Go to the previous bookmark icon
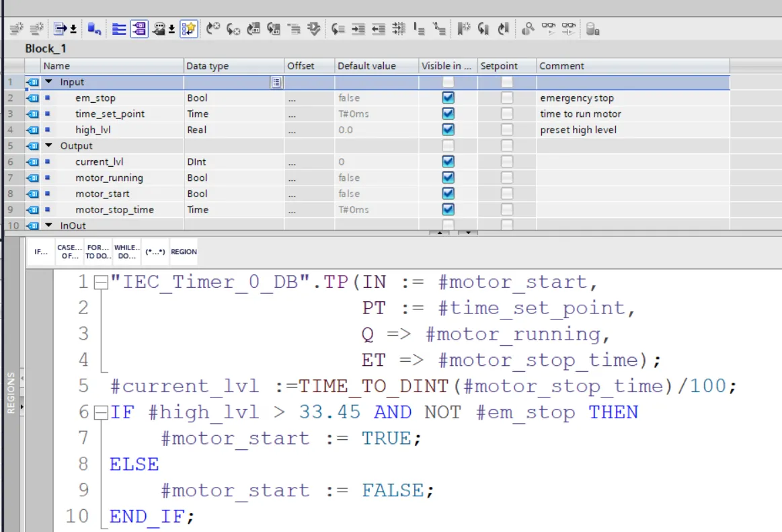The width and height of the screenshot is (782, 532). point(503,29)
